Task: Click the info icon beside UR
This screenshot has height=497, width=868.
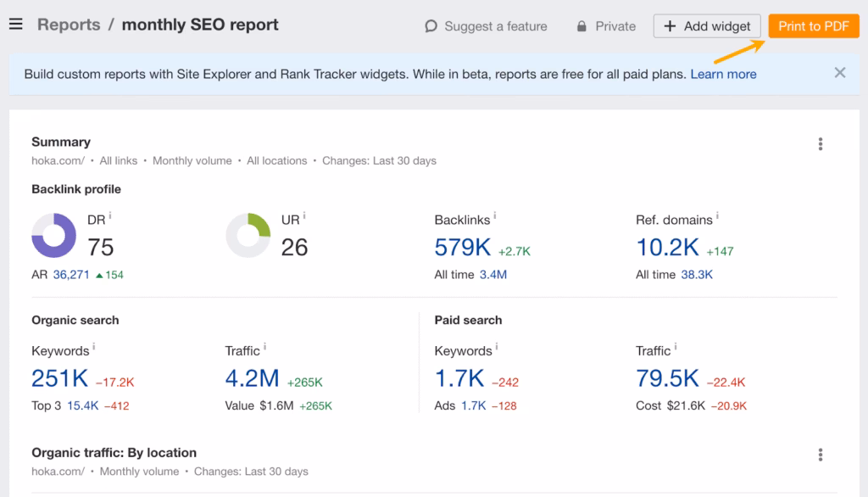Action: 304,214
